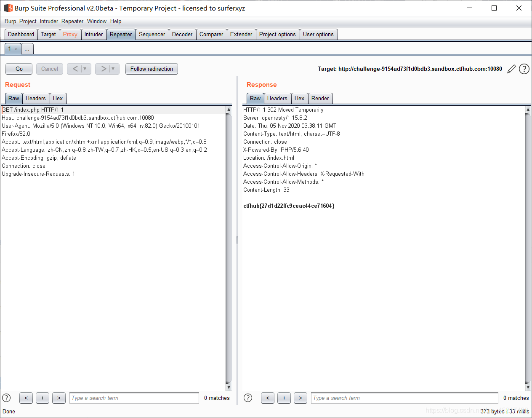Open request search help question icon
The image size is (532, 418).
coord(6,398)
